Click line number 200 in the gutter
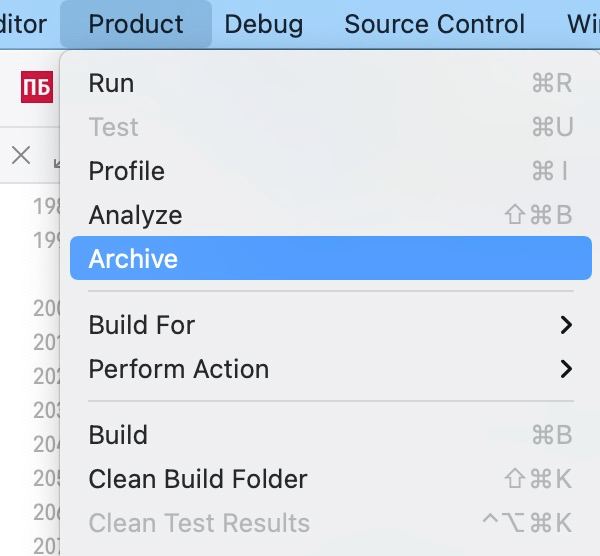This screenshot has width=600, height=556. tap(46, 308)
